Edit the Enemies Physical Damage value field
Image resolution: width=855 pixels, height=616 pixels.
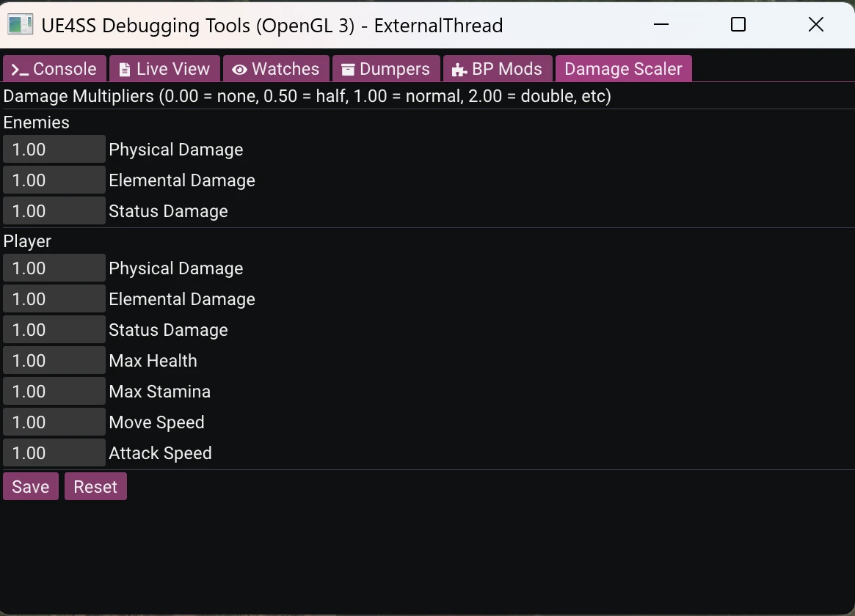pos(54,150)
